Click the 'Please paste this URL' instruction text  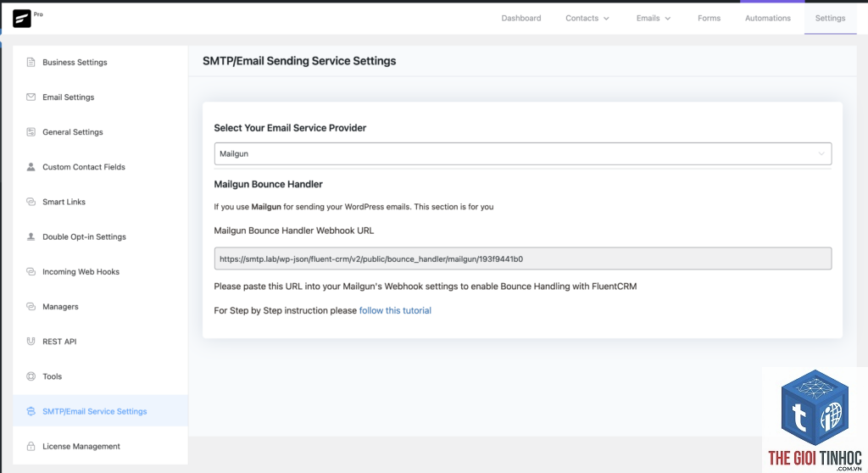(x=426, y=287)
